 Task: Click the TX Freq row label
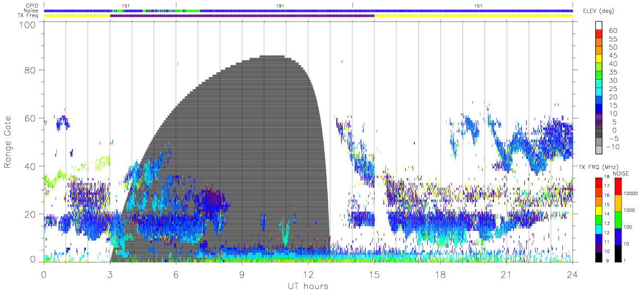pos(29,16)
